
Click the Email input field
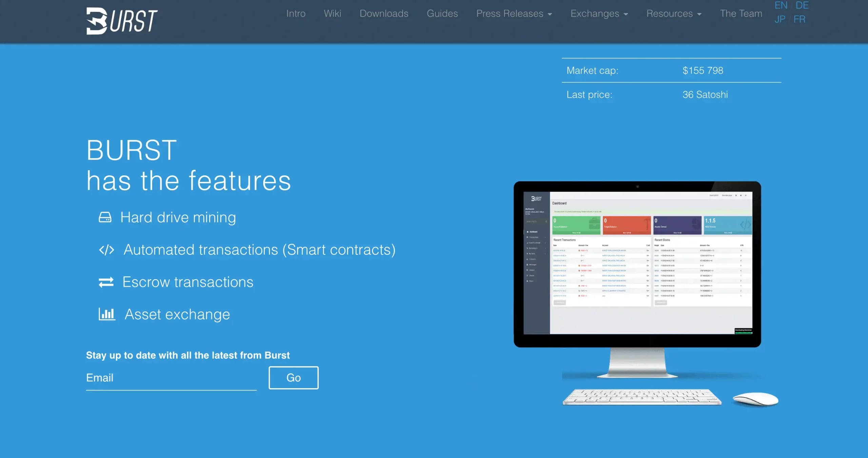[x=171, y=378]
